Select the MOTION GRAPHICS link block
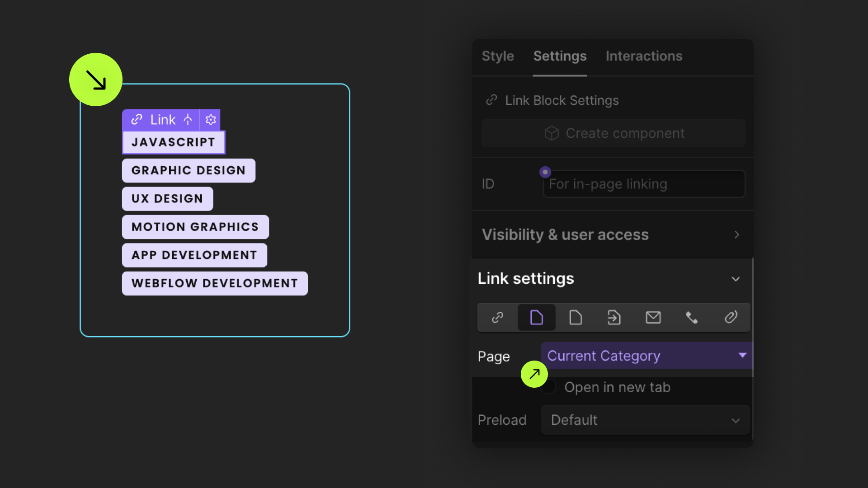The width and height of the screenshot is (868, 488). [195, 227]
